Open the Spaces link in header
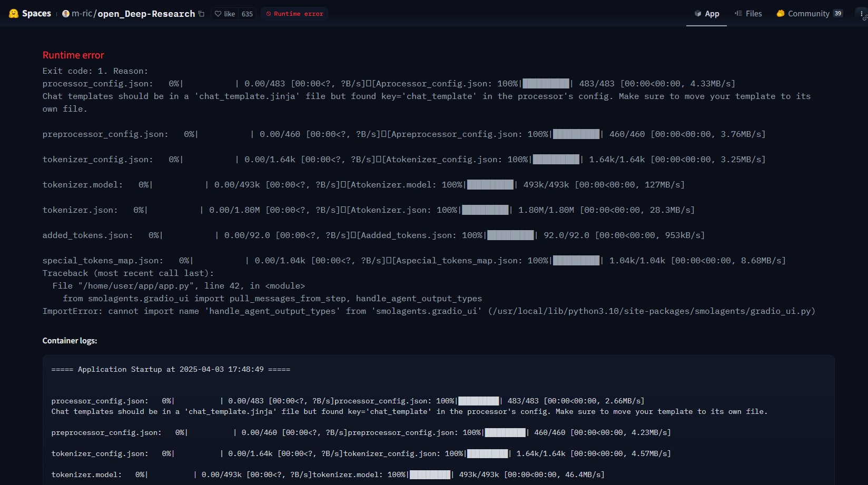The width and height of the screenshot is (868, 485). (x=36, y=14)
